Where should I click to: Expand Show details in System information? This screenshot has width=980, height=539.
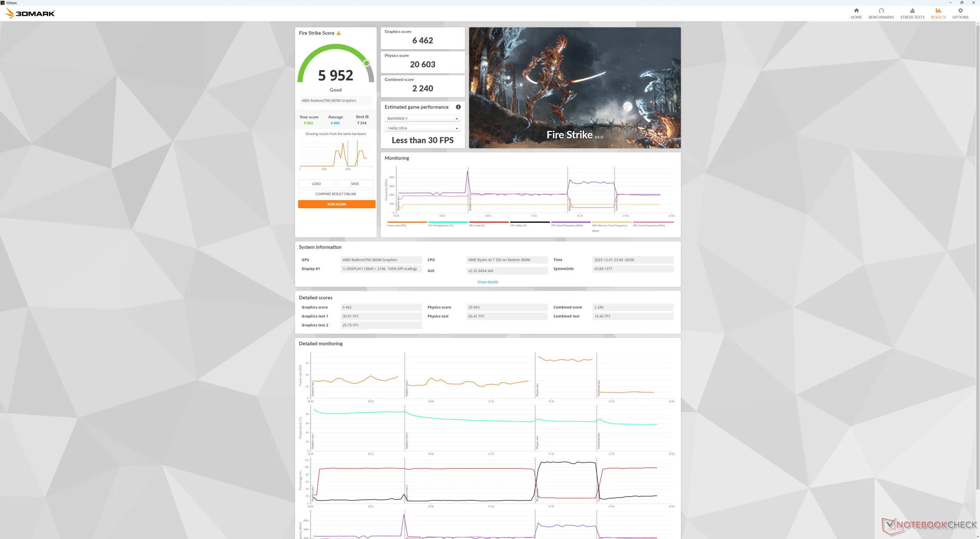(x=487, y=282)
